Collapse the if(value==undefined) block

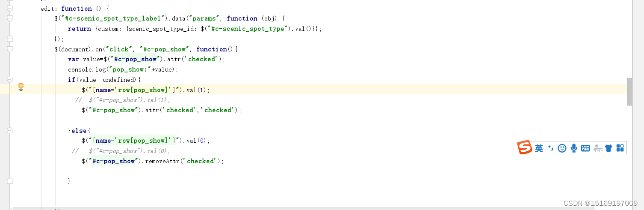(10, 80)
